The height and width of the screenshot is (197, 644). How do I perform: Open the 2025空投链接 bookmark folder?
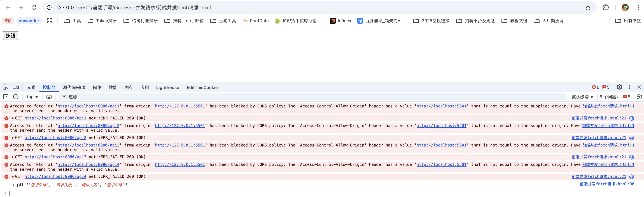coord(431,21)
